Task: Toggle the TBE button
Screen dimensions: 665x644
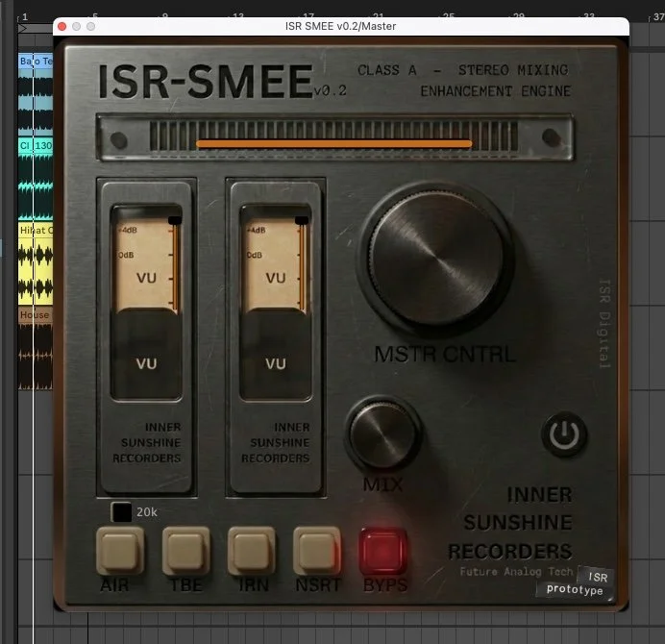Action: [185, 551]
